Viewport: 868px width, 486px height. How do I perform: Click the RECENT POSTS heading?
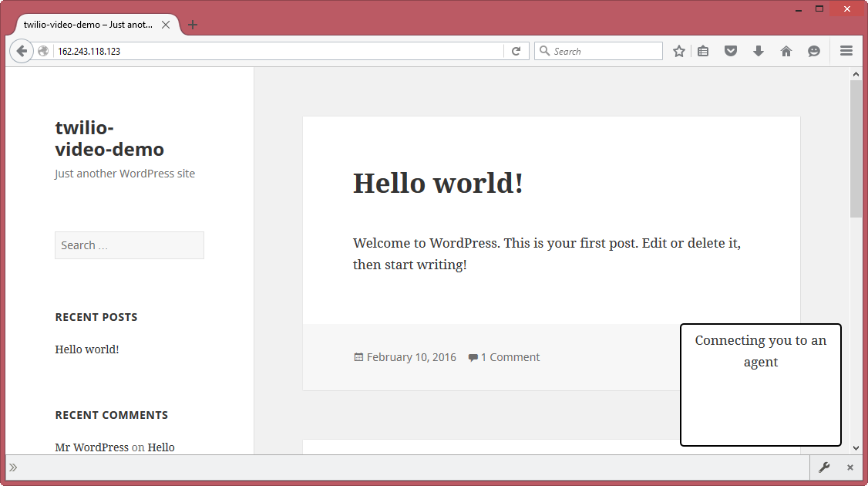(x=96, y=317)
